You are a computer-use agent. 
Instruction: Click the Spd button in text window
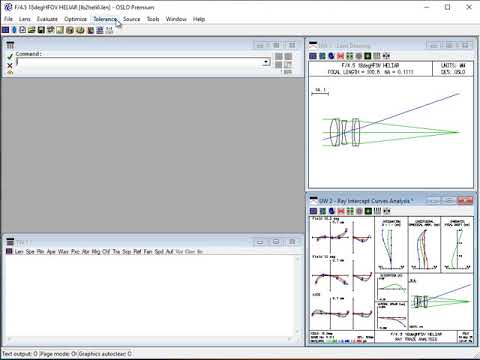159,252
